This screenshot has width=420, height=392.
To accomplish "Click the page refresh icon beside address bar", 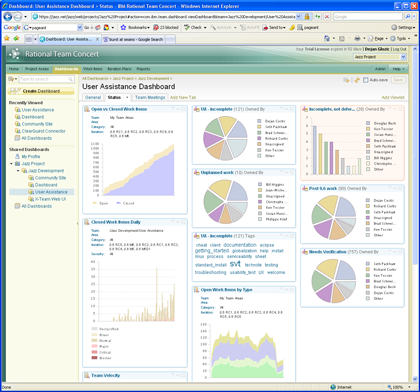I will (318, 16).
